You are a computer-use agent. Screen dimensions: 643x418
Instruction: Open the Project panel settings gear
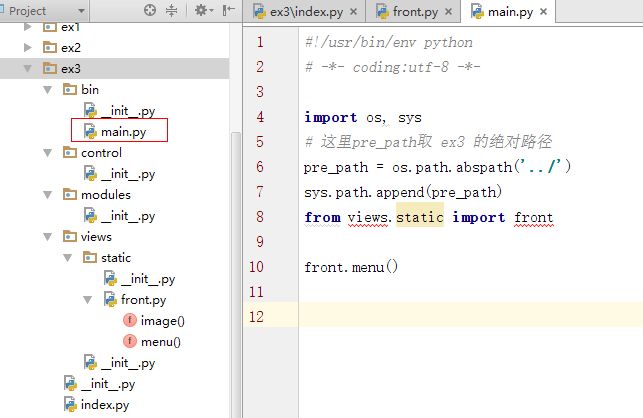203,10
